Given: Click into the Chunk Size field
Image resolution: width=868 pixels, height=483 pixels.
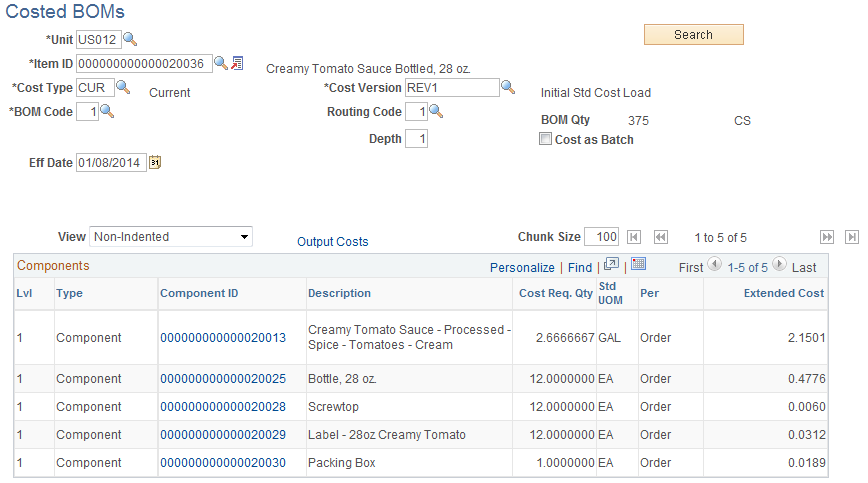Looking at the screenshot, I should [601, 237].
